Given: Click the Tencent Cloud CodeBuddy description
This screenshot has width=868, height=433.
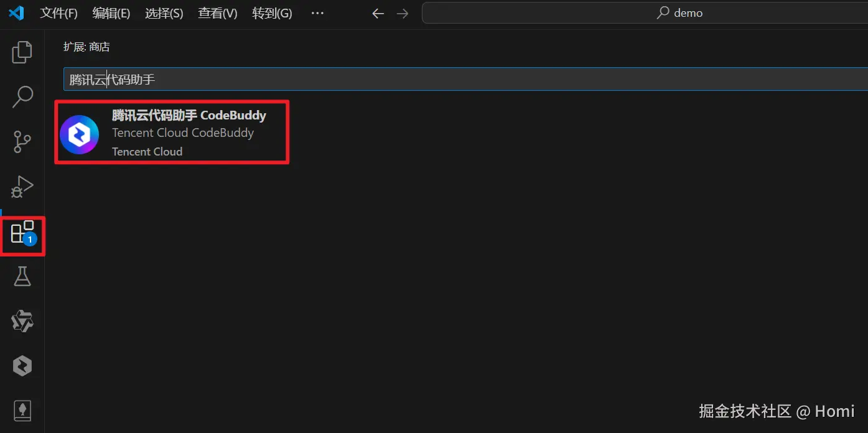Looking at the screenshot, I should pos(183,133).
